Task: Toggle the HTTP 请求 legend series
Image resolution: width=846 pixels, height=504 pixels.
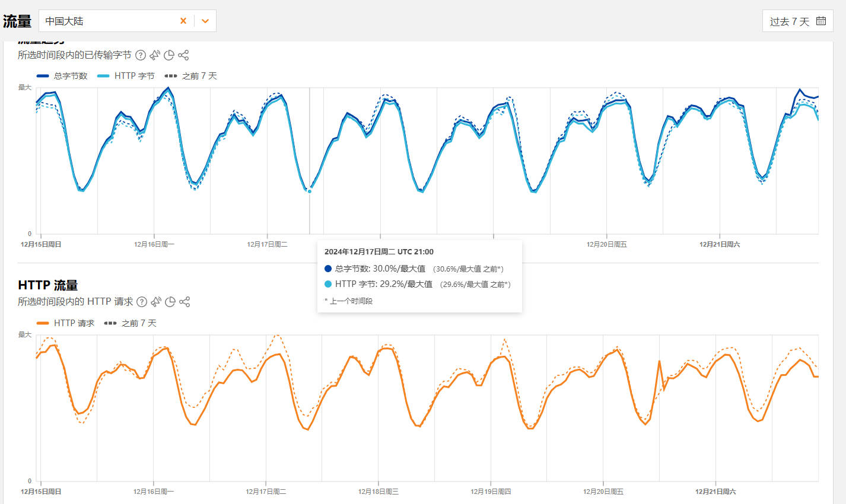Action: pyautogui.click(x=66, y=323)
